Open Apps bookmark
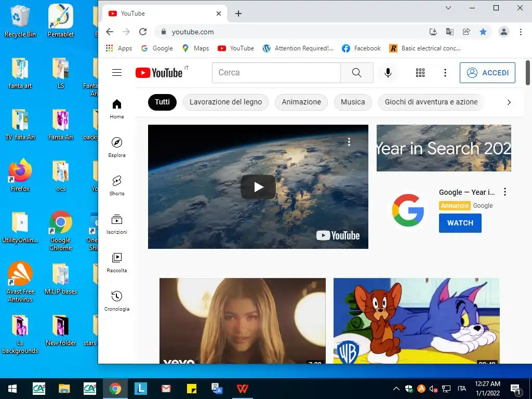The height and width of the screenshot is (399, 532). [x=119, y=48]
